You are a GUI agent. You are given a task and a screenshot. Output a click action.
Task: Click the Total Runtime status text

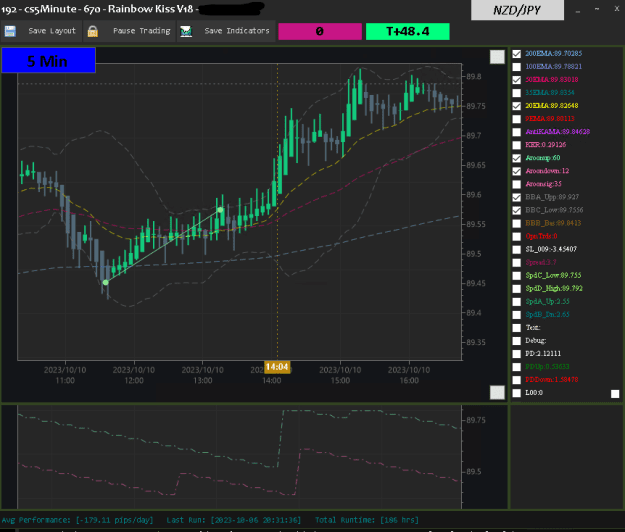pos(367,520)
